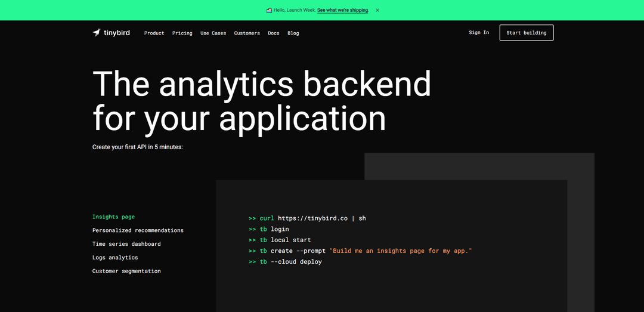This screenshot has width=644, height=312.
Task: Click the 'Hello, Launch Week.' banner text
Action: 295,10
